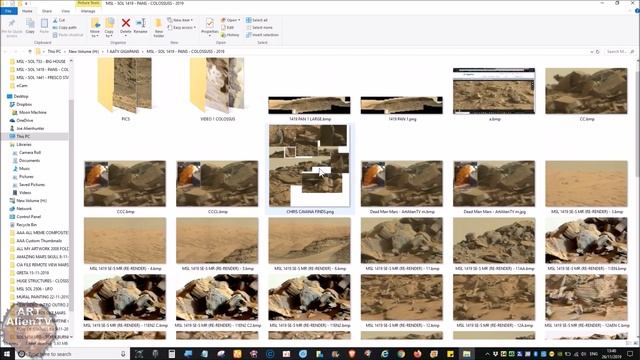Click Select none in the ribbon
640x360 pixels.
pos(259,27)
